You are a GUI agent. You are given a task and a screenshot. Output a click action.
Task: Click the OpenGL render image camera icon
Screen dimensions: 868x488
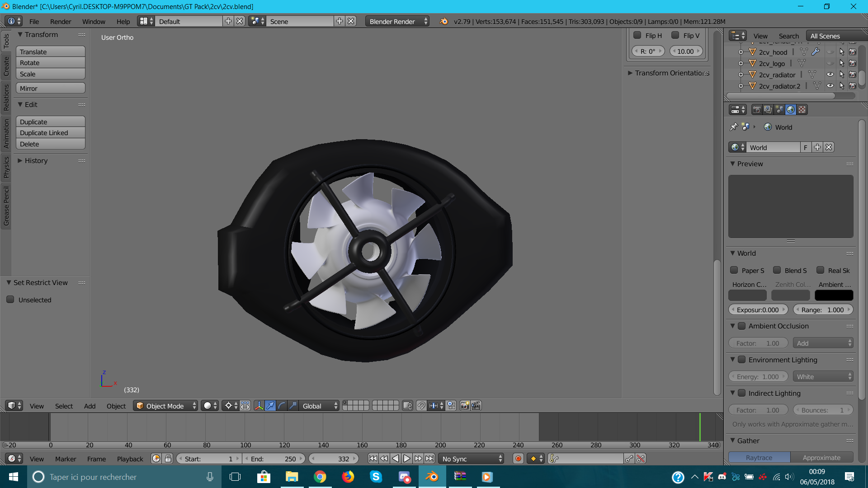[464, 406]
